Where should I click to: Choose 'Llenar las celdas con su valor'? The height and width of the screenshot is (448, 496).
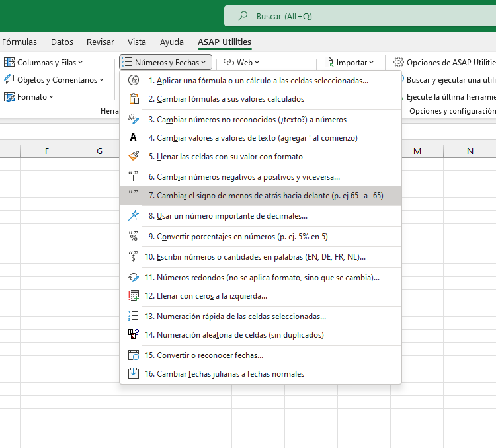[261, 156]
